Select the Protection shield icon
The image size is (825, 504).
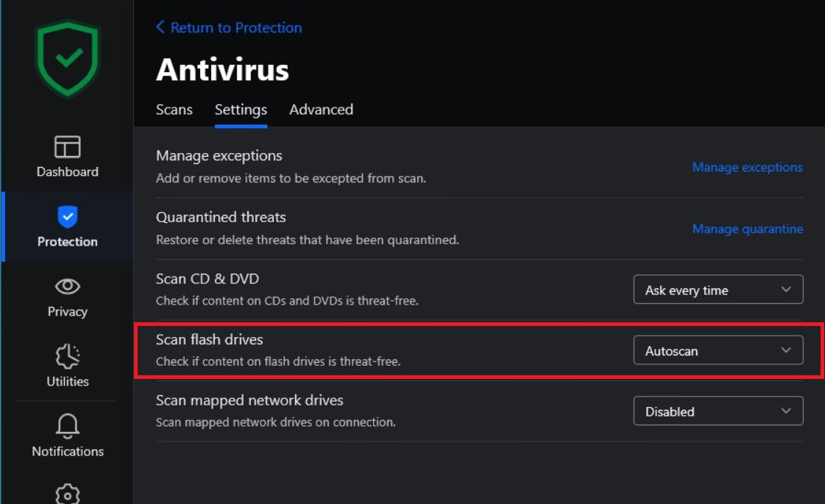pyautogui.click(x=68, y=216)
